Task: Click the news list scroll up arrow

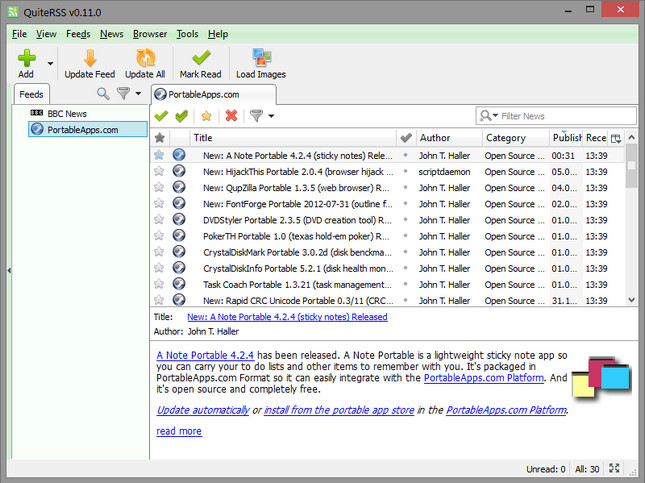Action: tap(631, 137)
